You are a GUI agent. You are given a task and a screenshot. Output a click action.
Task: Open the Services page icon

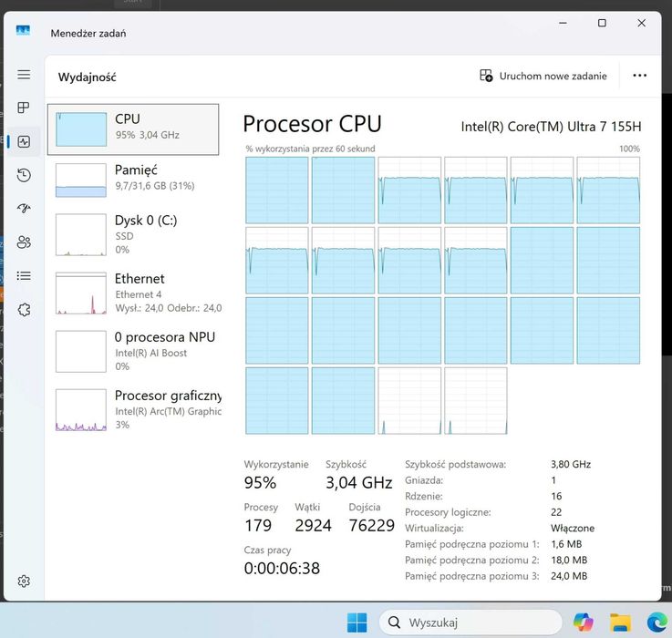tap(24, 309)
